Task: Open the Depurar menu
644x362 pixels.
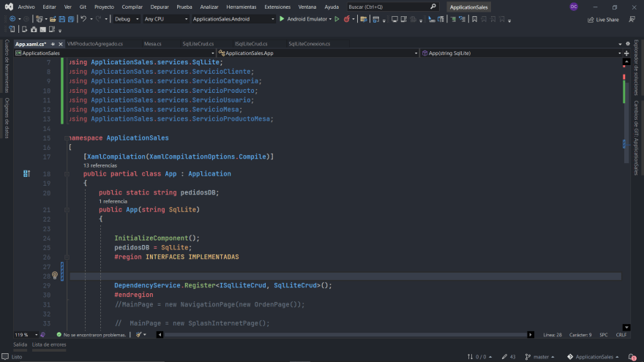Action: tap(160, 7)
